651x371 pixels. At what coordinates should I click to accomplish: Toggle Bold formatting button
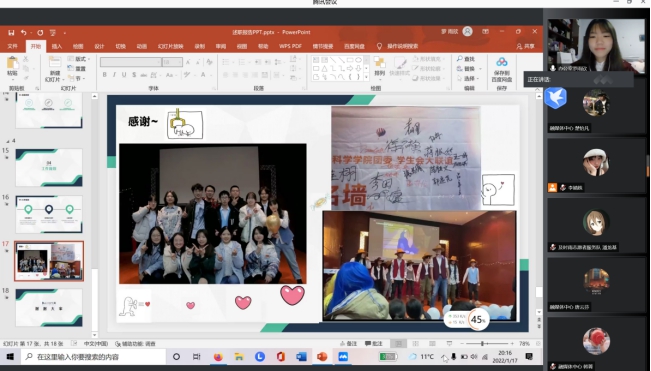[105, 75]
